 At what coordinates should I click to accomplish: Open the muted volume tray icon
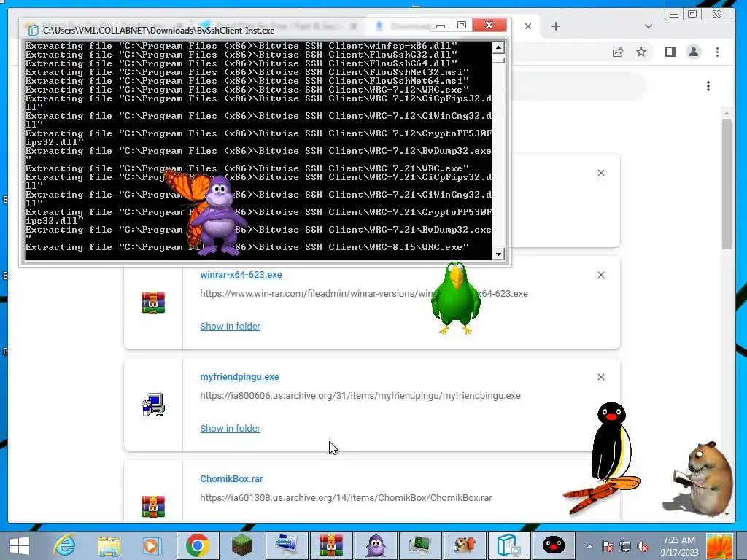click(643, 546)
